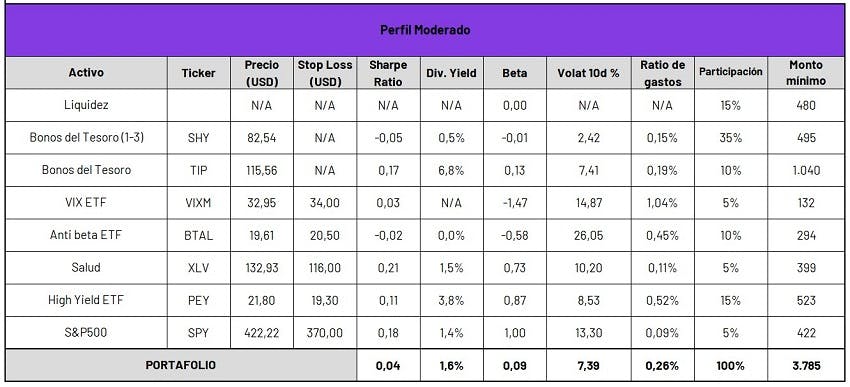Select the PORTAFOLIO total row label
Viewport: 850px width, 387px height.
181,365
